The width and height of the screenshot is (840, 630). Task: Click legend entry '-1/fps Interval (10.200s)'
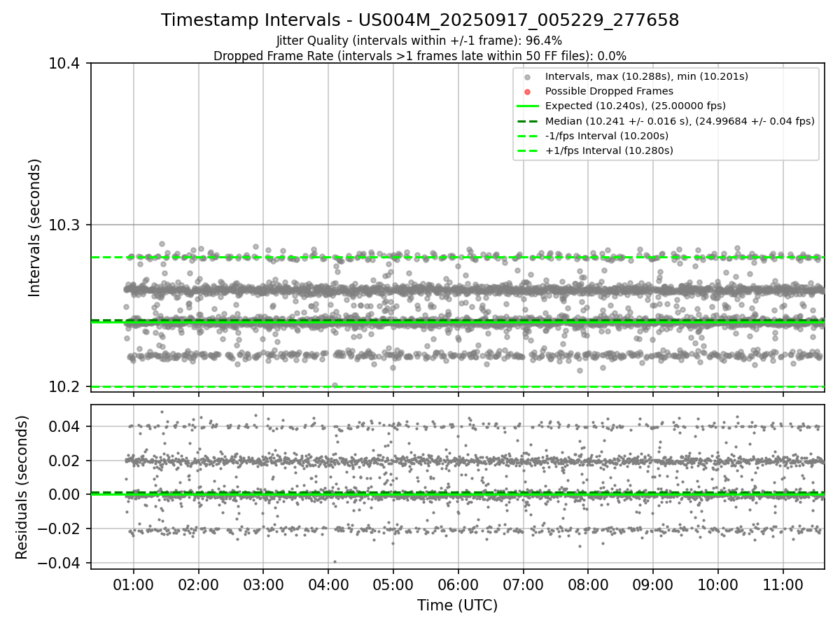coord(607,135)
